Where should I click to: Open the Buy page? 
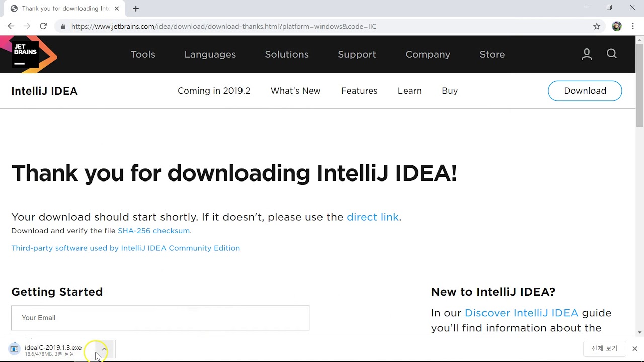[x=450, y=90]
